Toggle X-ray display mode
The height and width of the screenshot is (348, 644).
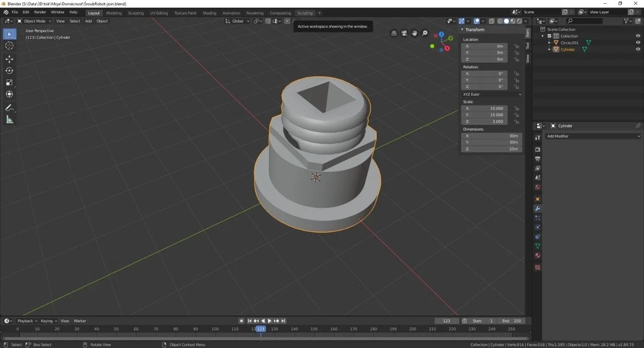492,21
